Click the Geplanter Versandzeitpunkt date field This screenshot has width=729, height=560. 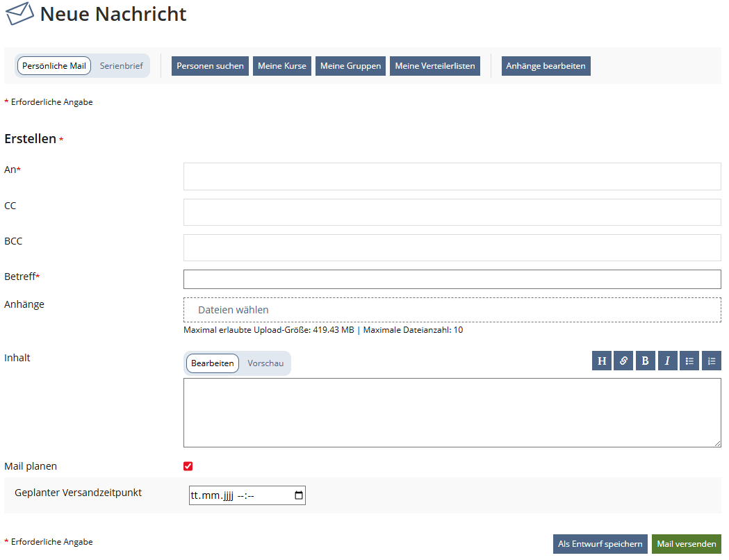point(247,495)
